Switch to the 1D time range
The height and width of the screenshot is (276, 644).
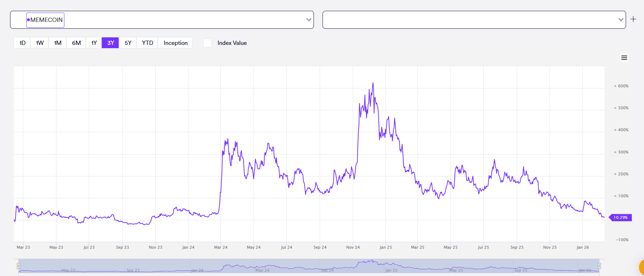tap(22, 43)
